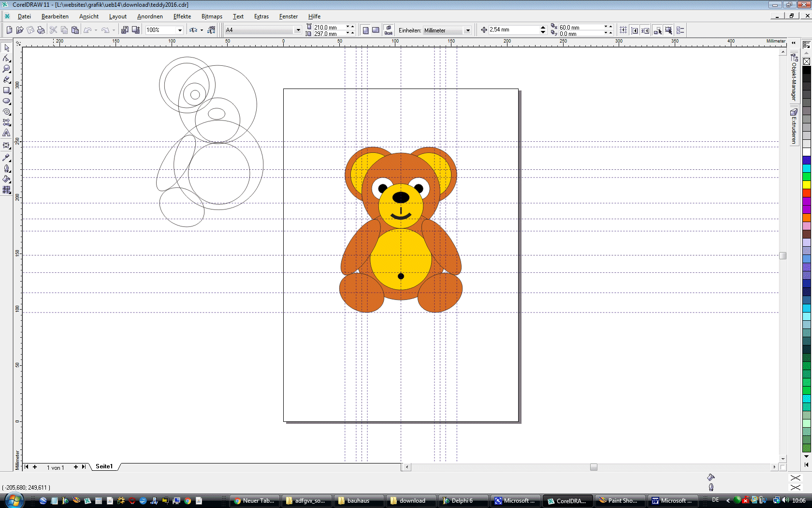Select the Fill bucket tool
This screenshot has height=508, width=812.
pyautogui.click(x=7, y=179)
